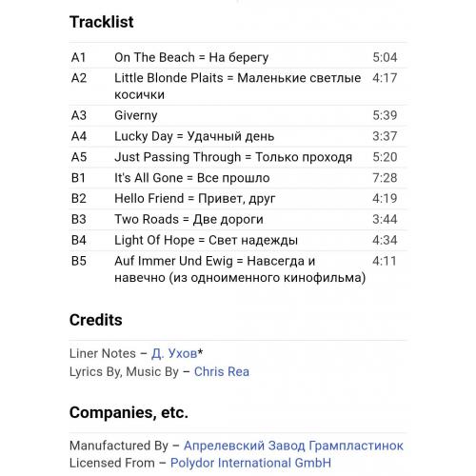Screen dimensions: 476x476
Task: Select track A2 Little Blonde Plaits
Action: (x=238, y=87)
